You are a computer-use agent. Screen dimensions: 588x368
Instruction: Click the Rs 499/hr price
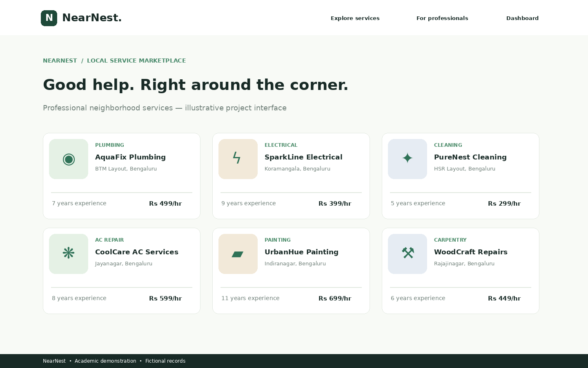point(165,204)
